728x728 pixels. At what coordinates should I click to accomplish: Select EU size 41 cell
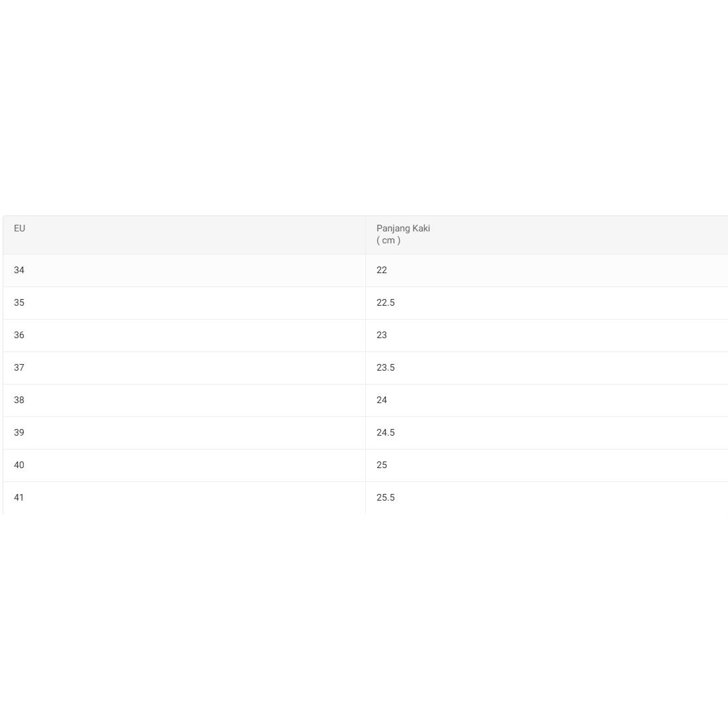[x=19, y=498]
